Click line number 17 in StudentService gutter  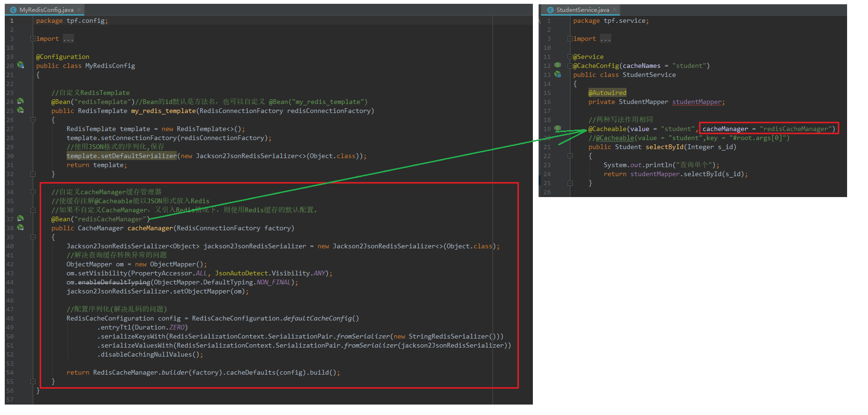pyautogui.click(x=547, y=111)
